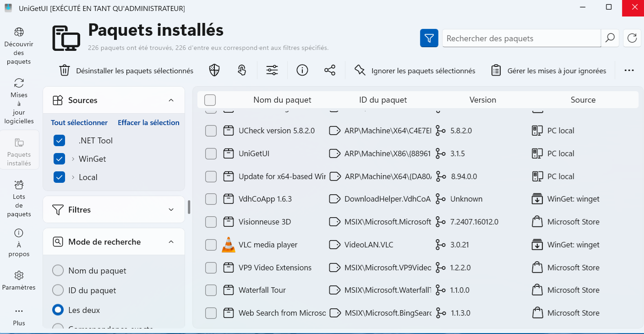Open the À propos page
Screen dimensions: 644x334
pyautogui.click(x=19, y=243)
